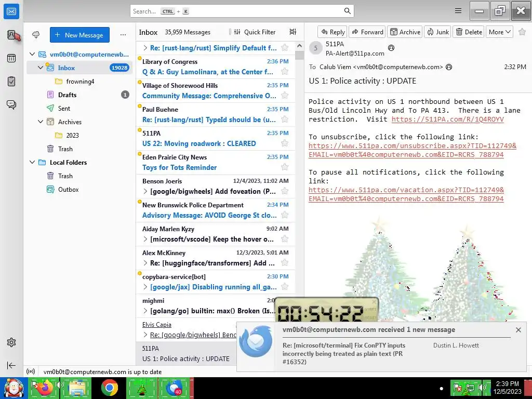Click the 511pa vacation pause link
The height and width of the screenshot is (399, 532).
pyautogui.click(x=406, y=194)
